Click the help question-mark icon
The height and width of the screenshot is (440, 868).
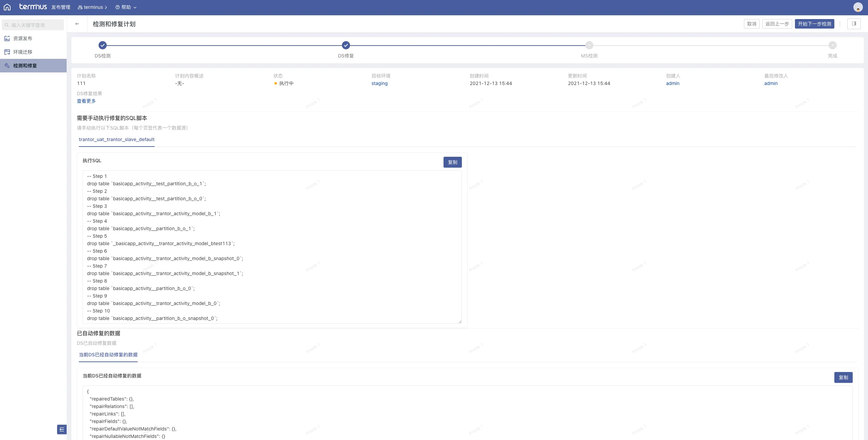(x=117, y=7)
